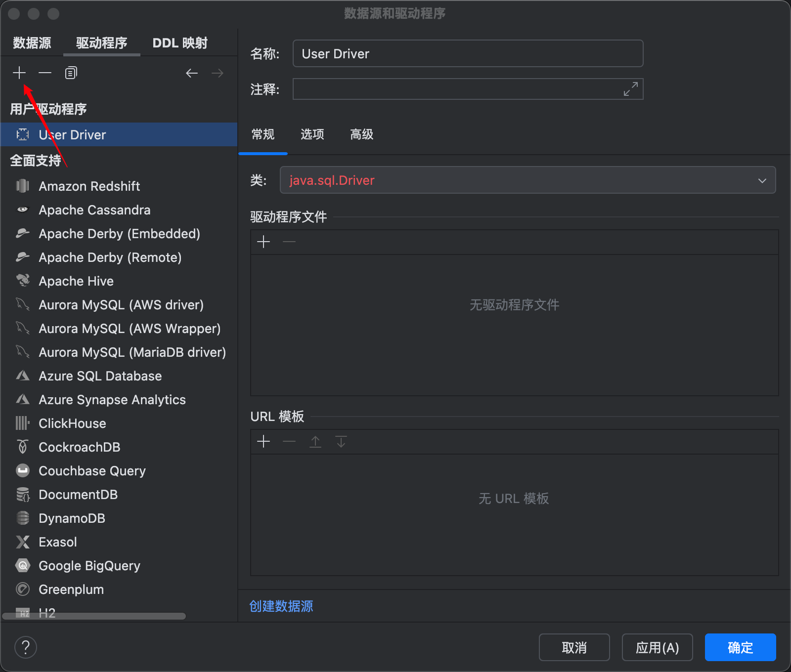Open the 高级 settings tab
Viewport: 791px width, 672px height.
click(x=361, y=134)
